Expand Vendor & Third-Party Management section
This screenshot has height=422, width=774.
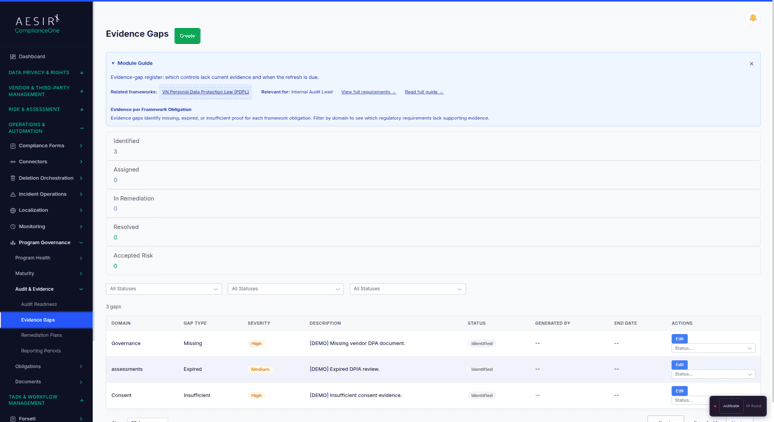click(x=81, y=91)
